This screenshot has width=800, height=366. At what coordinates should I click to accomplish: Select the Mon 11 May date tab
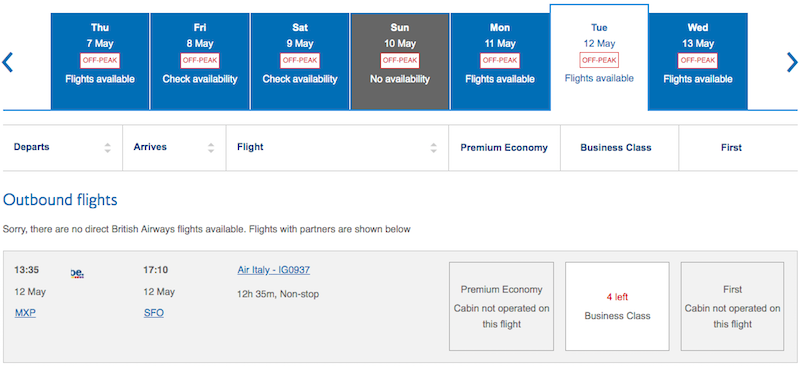pos(500,61)
